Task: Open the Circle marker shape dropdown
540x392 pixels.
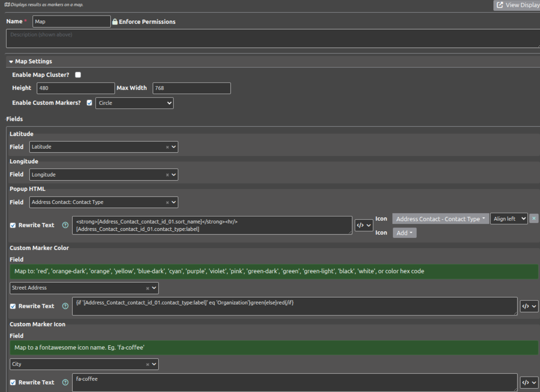Action: point(134,103)
